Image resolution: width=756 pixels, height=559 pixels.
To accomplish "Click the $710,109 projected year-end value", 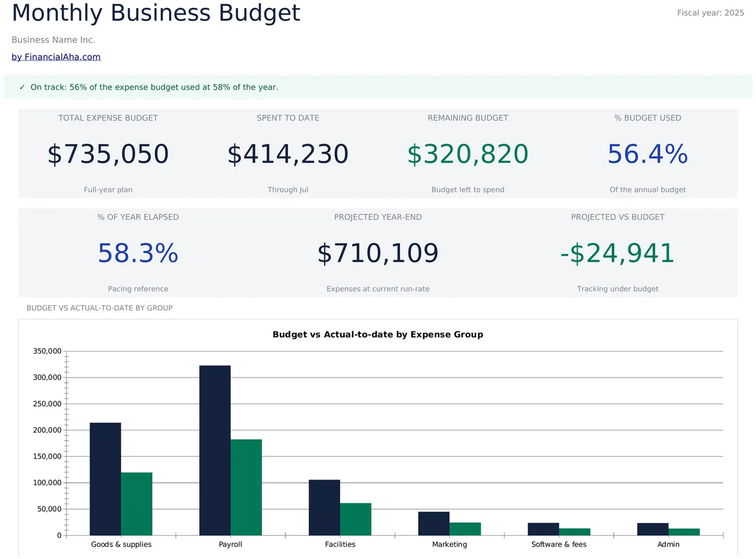I will coord(378,253).
